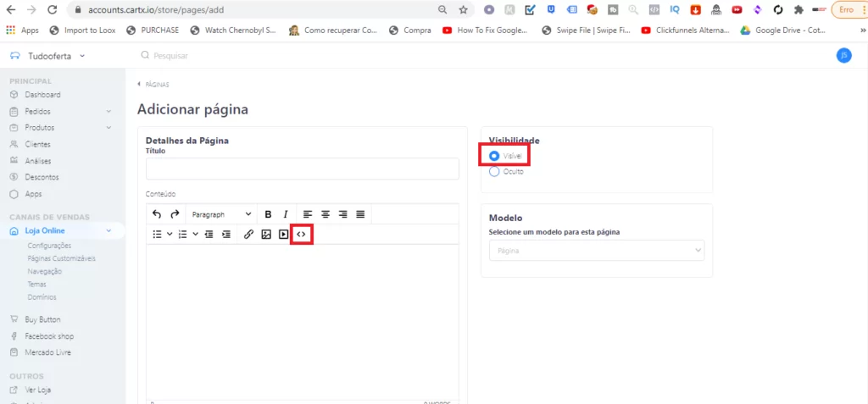Expand the Produtos sidebar menu
The width and height of the screenshot is (868, 404).
[x=108, y=127]
